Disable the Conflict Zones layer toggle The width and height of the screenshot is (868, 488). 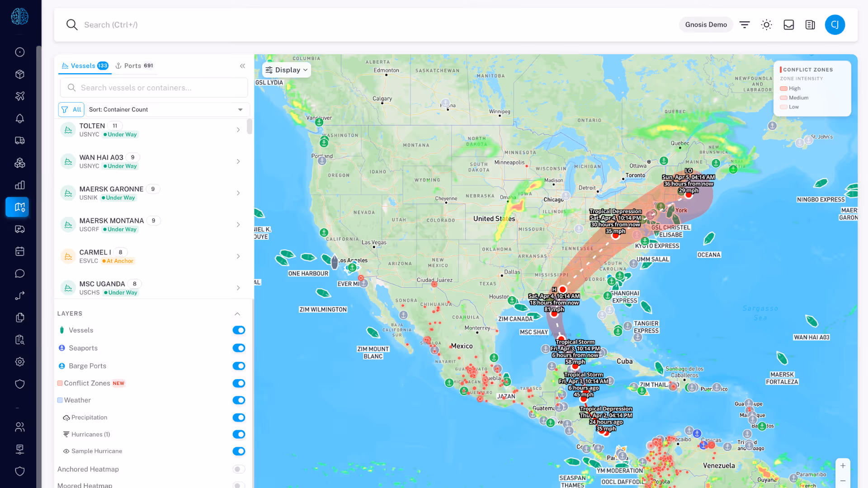[x=239, y=383]
